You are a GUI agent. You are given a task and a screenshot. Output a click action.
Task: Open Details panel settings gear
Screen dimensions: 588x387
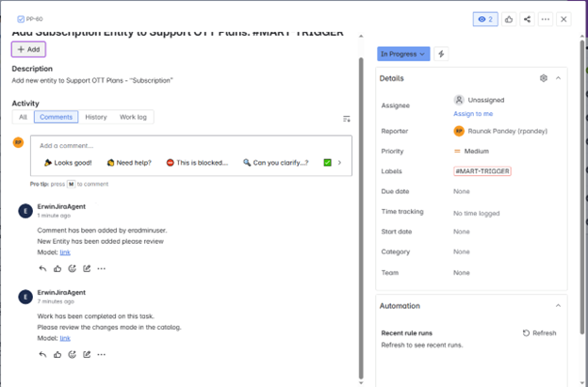(x=544, y=78)
